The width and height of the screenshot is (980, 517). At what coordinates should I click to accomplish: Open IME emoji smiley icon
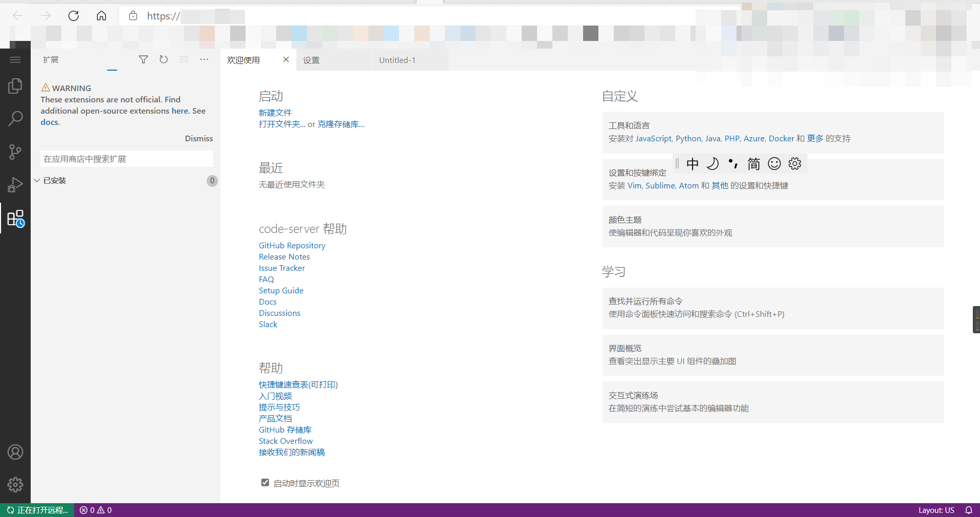click(774, 164)
